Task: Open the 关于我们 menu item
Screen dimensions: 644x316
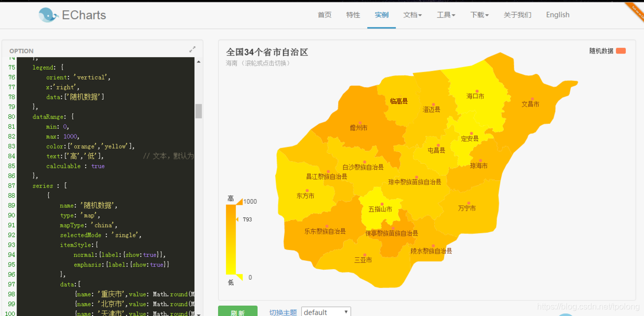Action: pyautogui.click(x=517, y=15)
